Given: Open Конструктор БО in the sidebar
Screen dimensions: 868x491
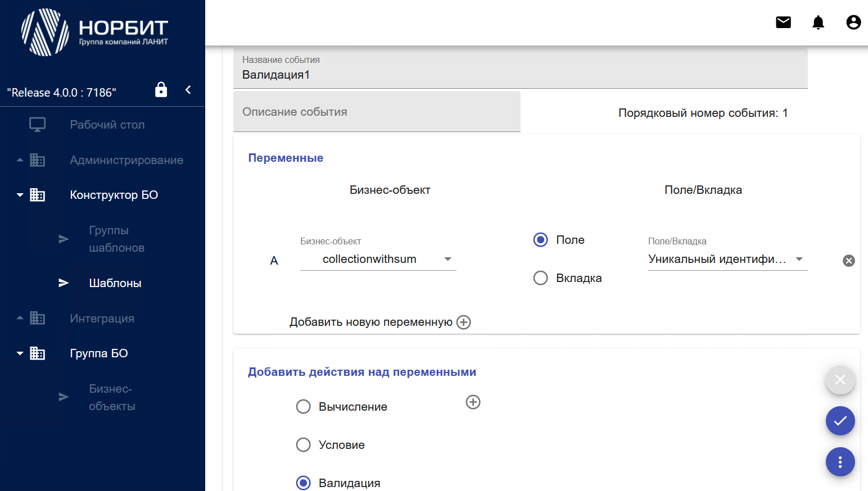Looking at the screenshot, I should (x=114, y=195).
